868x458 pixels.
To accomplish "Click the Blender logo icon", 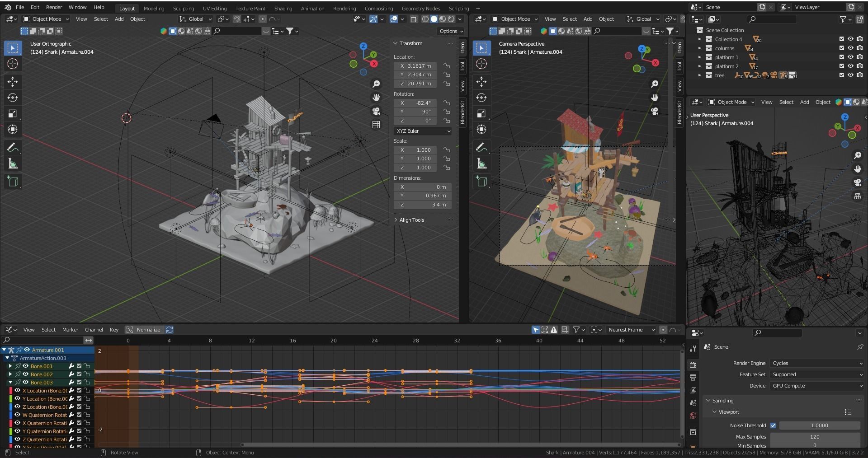I will tap(8, 7).
